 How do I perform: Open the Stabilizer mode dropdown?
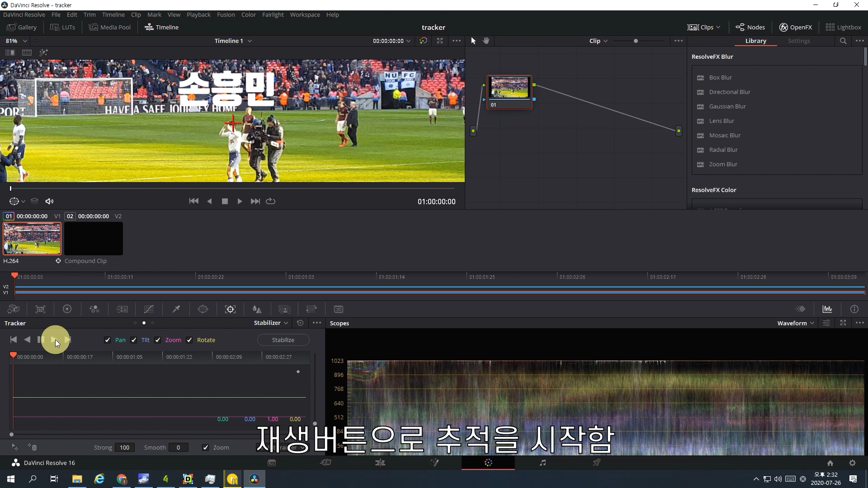[271, 323]
